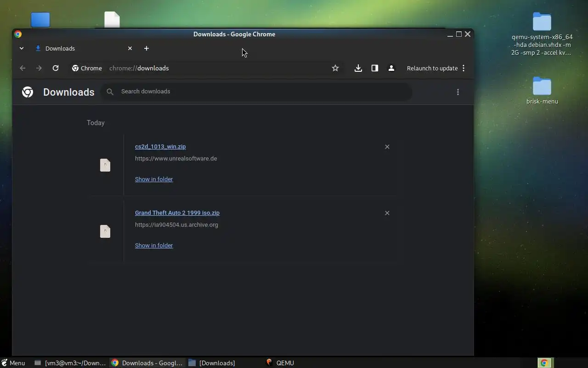Image resolution: width=588 pixels, height=368 pixels.
Task: Open the blue folder icon on desktop
Action: point(40,20)
